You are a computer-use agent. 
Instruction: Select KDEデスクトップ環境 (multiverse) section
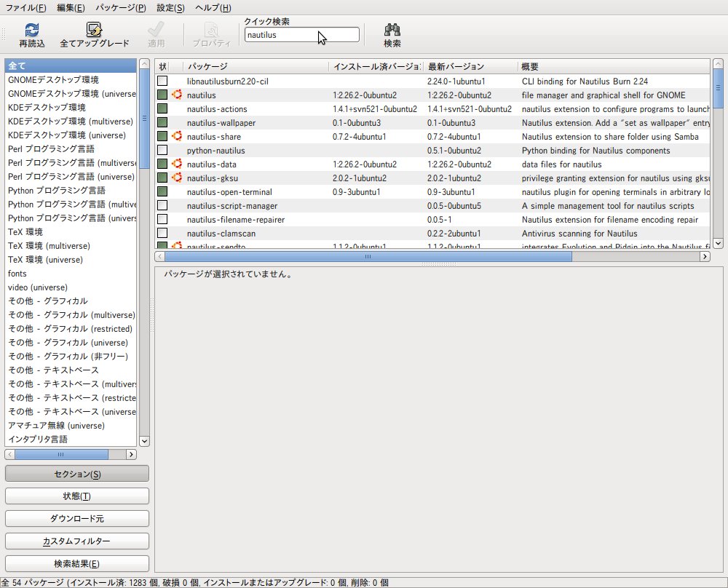click(71, 121)
